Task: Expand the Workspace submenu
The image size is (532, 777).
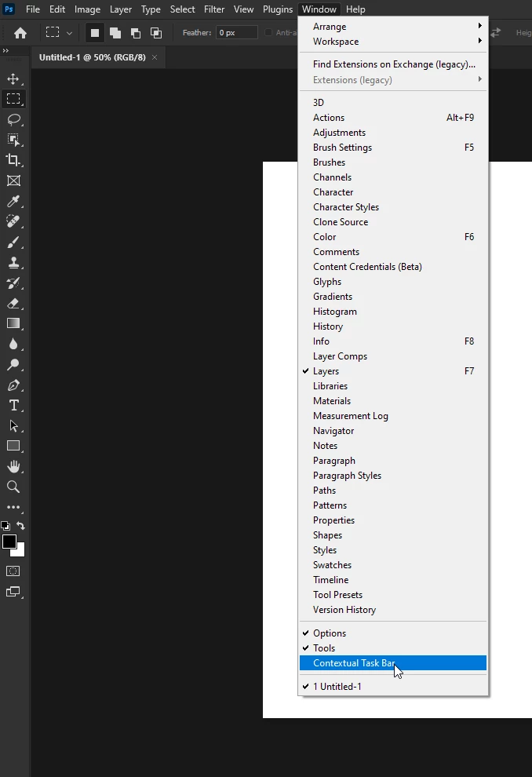Action: click(x=393, y=42)
